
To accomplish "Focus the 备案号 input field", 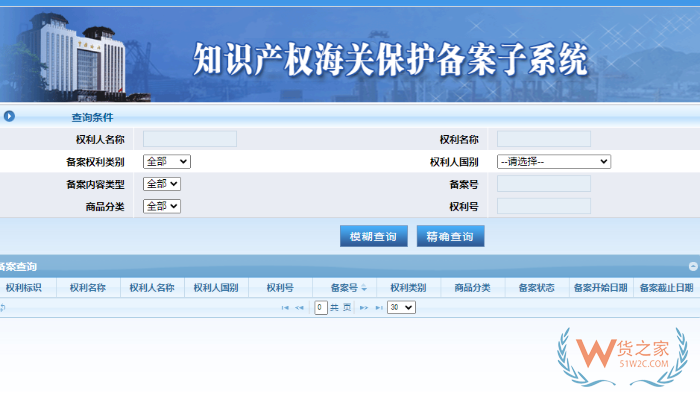I will point(544,183).
